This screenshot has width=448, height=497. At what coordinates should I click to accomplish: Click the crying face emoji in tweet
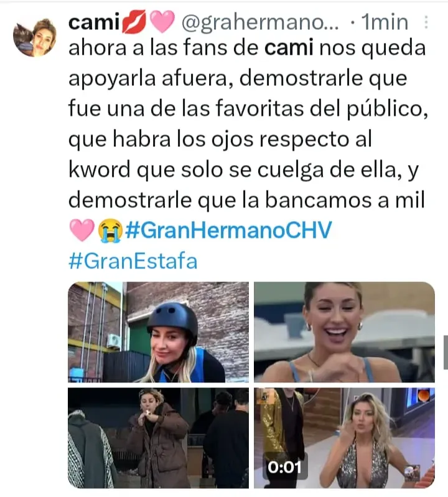[110, 230]
